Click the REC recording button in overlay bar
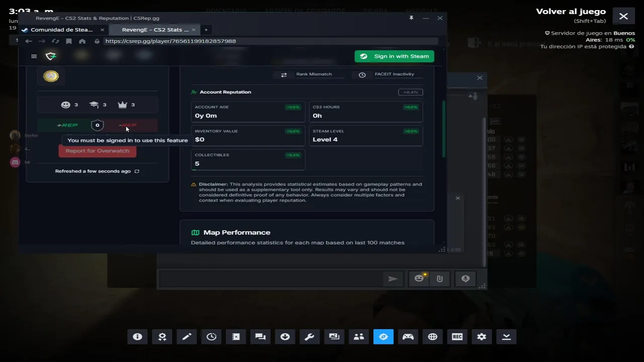This screenshot has width=644, height=362. pos(457,337)
